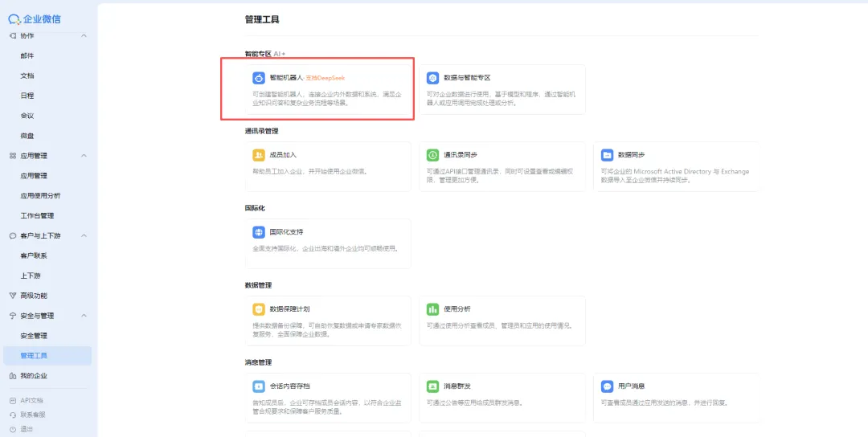The width and height of the screenshot is (868, 437).
Task: Click the 退出 logout link
Action: (27, 429)
